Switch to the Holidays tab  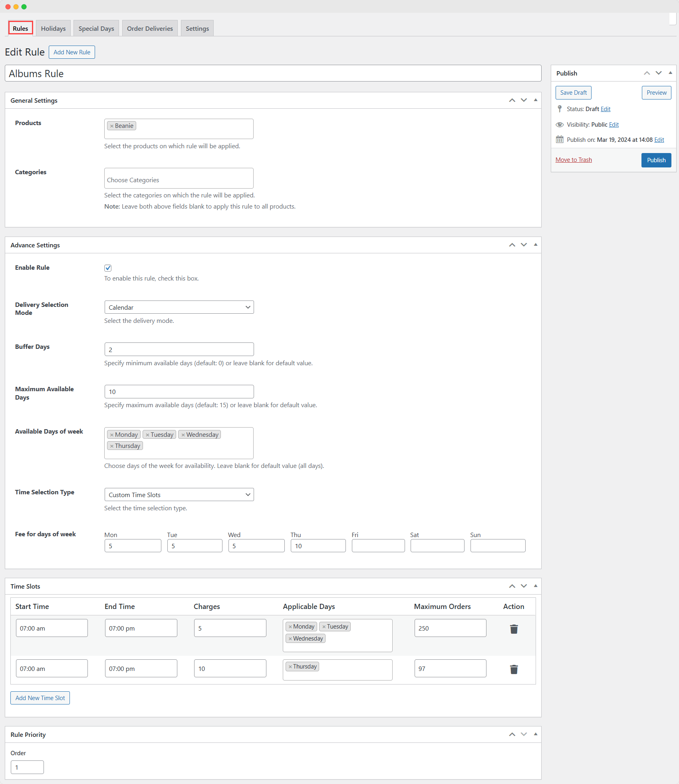click(53, 28)
